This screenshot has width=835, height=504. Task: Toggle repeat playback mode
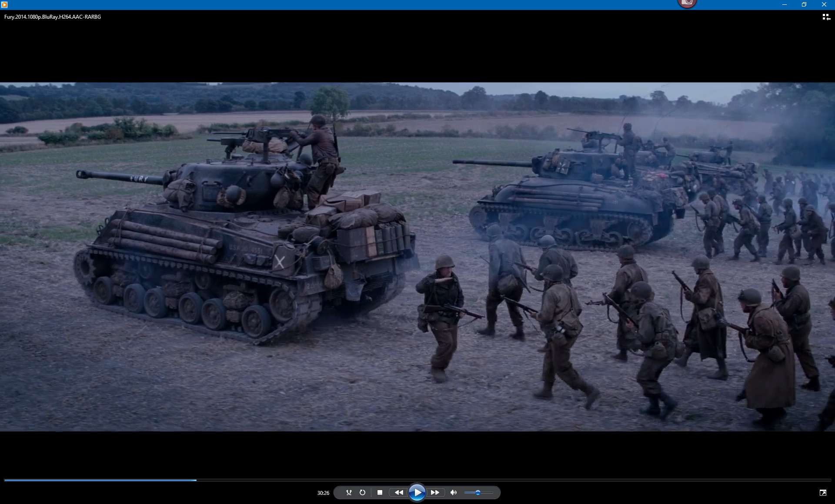coord(362,492)
